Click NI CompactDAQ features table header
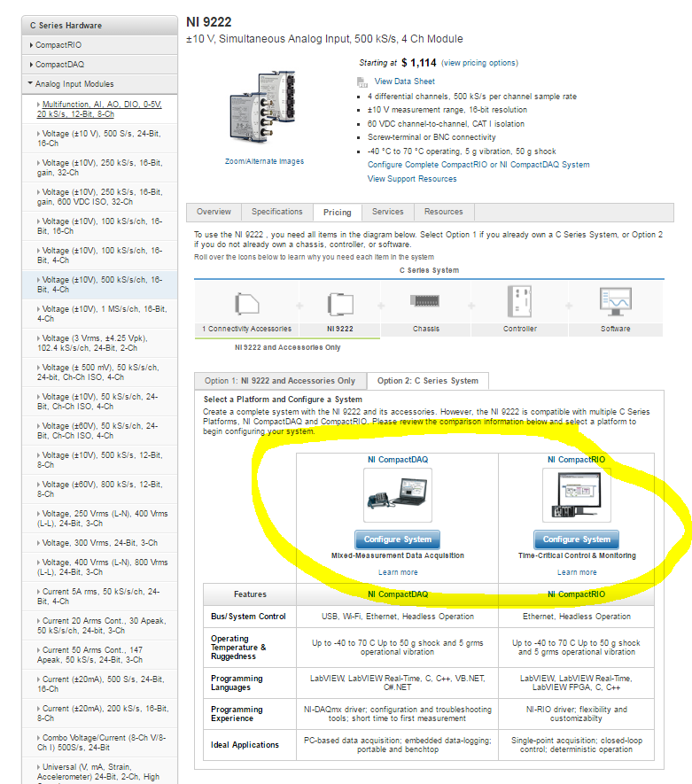The height and width of the screenshot is (784, 692). 398,594
